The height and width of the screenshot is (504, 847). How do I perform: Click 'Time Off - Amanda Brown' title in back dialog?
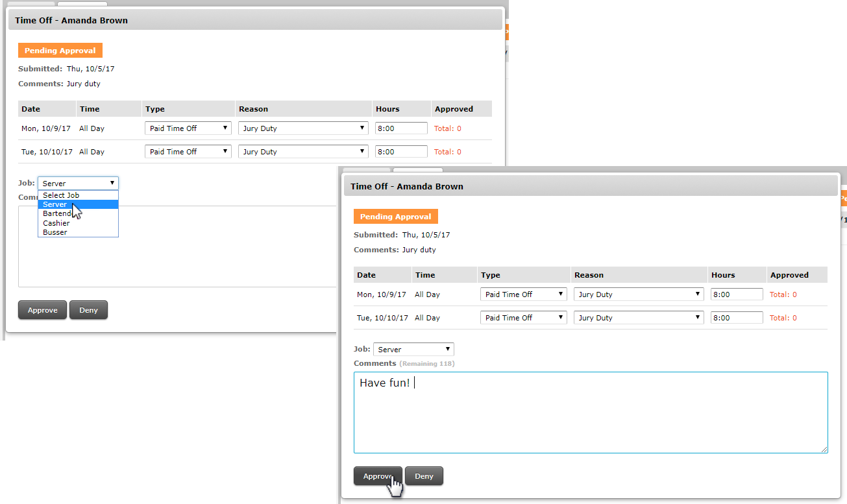click(x=71, y=20)
